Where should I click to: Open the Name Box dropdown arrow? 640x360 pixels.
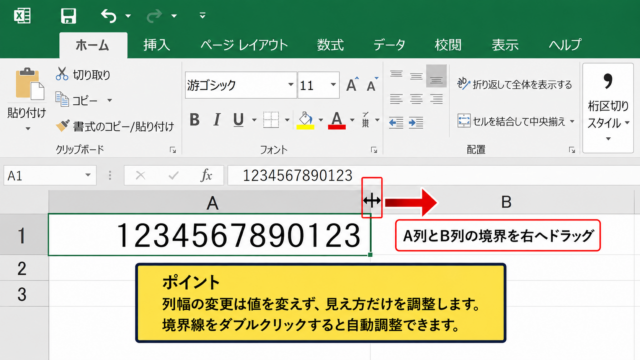(x=87, y=176)
